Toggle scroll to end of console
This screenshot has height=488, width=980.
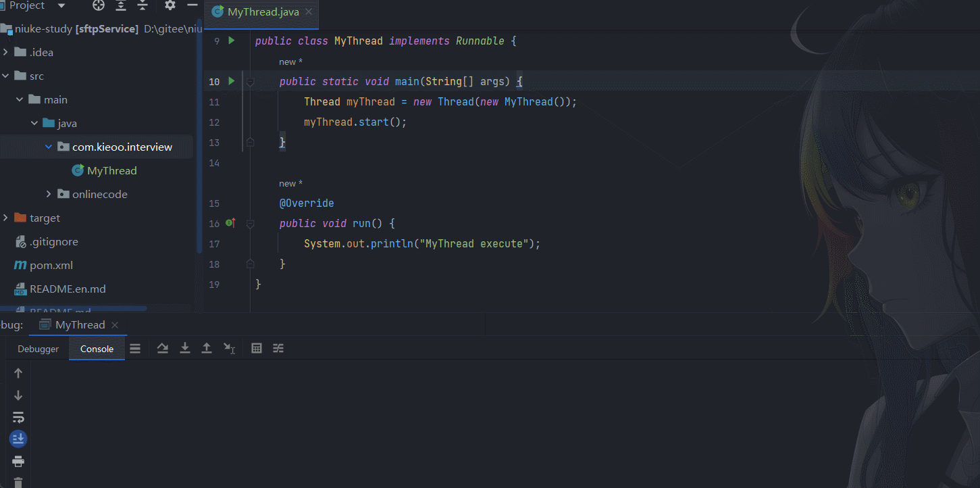click(18, 439)
